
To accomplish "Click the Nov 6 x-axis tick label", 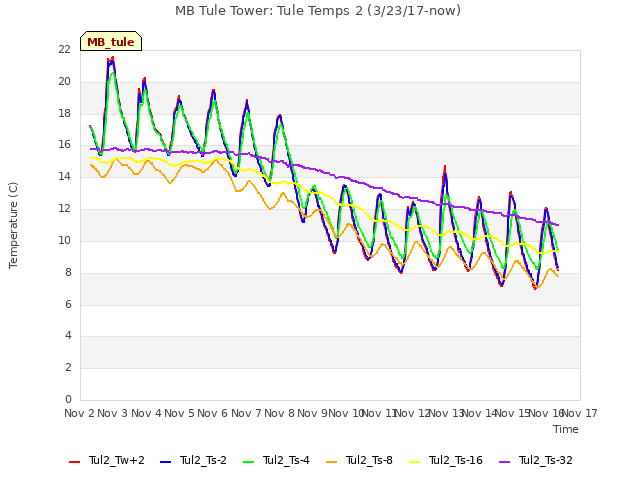I will tap(213, 413).
